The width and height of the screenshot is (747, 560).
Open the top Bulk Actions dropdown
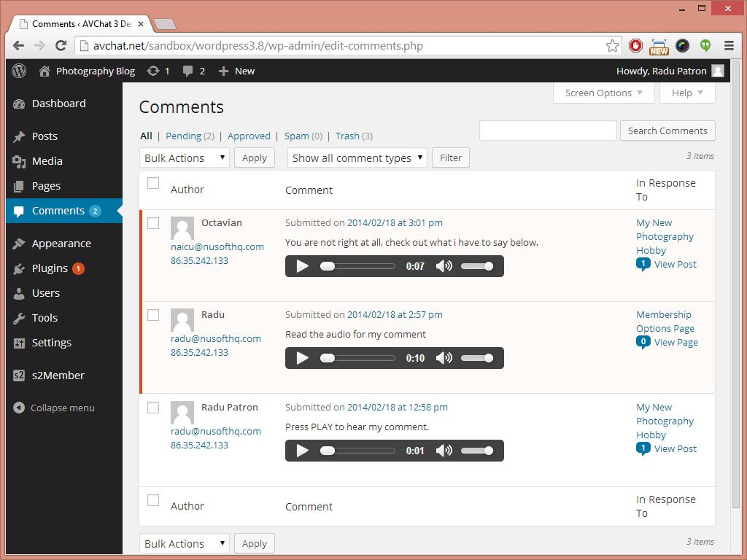[x=185, y=157]
